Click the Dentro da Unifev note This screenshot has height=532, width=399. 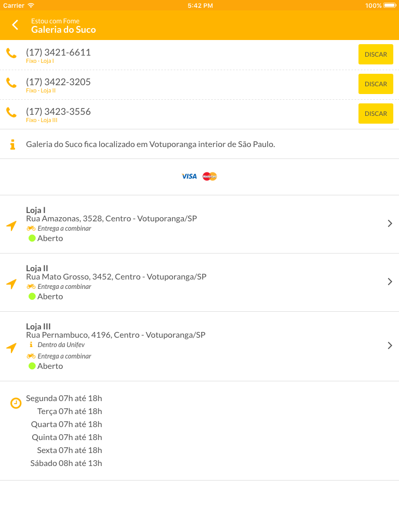(x=61, y=345)
